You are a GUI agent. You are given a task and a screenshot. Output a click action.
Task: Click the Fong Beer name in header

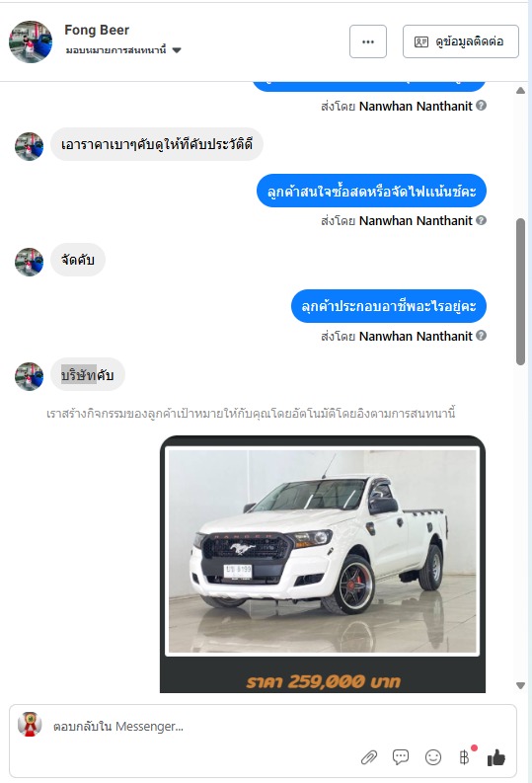(97, 30)
